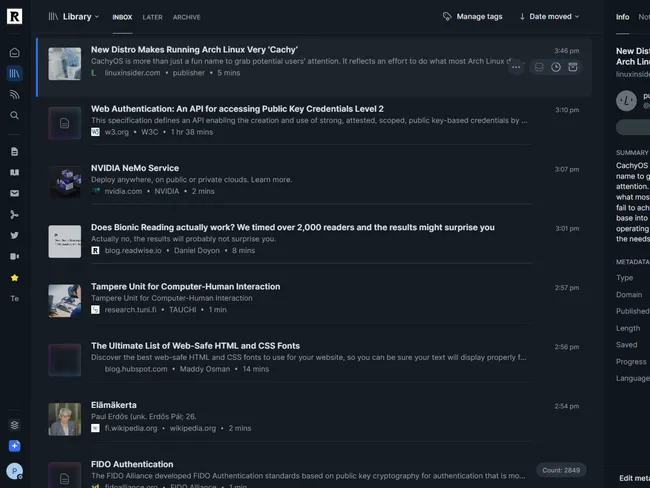The height and width of the screenshot is (488, 650).
Task: Click Manage tags
Action: click(479, 17)
